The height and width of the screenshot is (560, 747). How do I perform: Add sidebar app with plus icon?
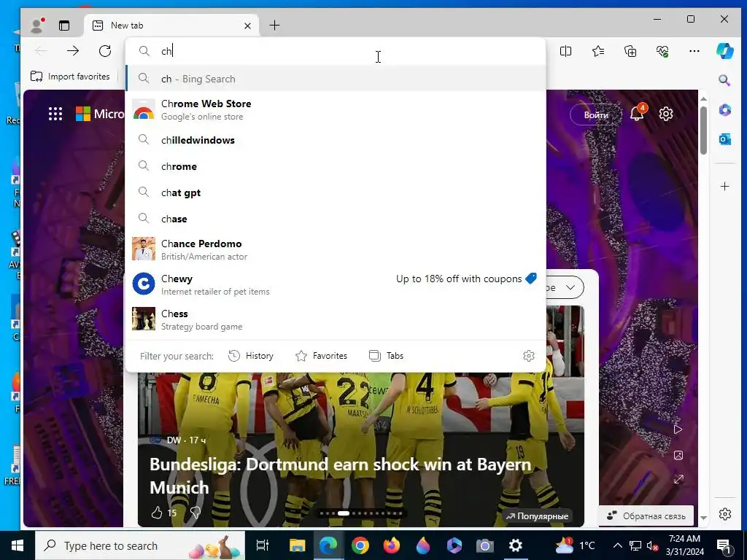pyautogui.click(x=724, y=186)
